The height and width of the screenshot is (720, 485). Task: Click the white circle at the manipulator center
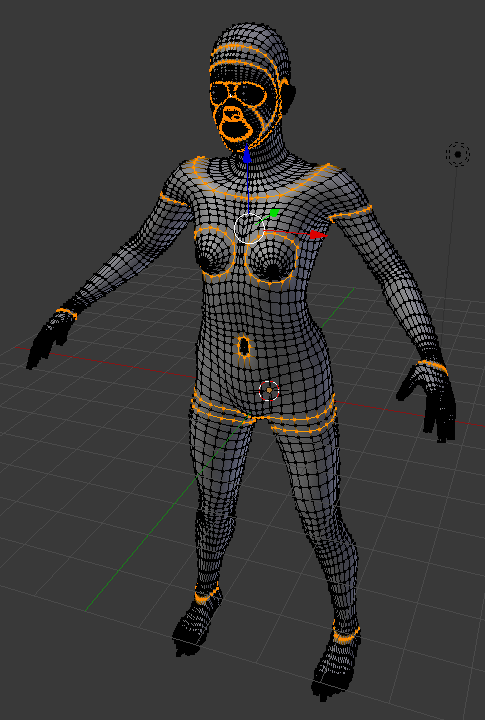coord(248,228)
